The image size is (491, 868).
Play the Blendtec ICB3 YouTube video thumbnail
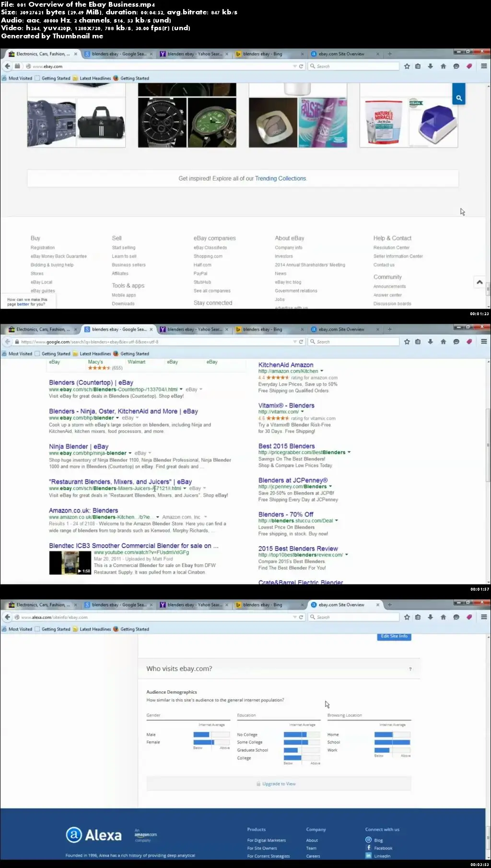pyautogui.click(x=70, y=563)
